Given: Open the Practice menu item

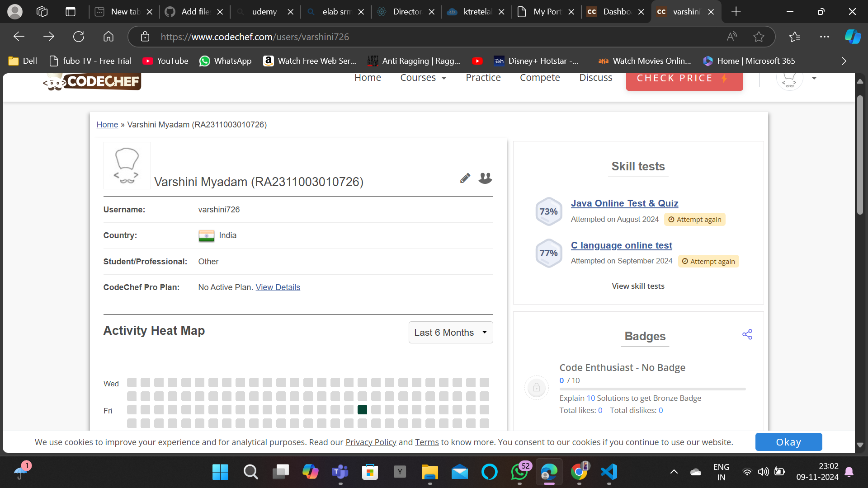Looking at the screenshot, I should coord(483,78).
